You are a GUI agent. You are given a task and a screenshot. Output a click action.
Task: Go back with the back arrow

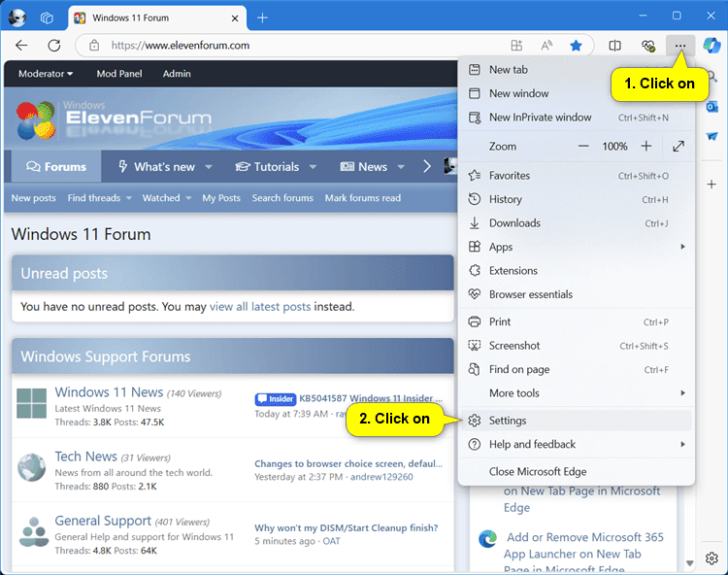pos(21,45)
